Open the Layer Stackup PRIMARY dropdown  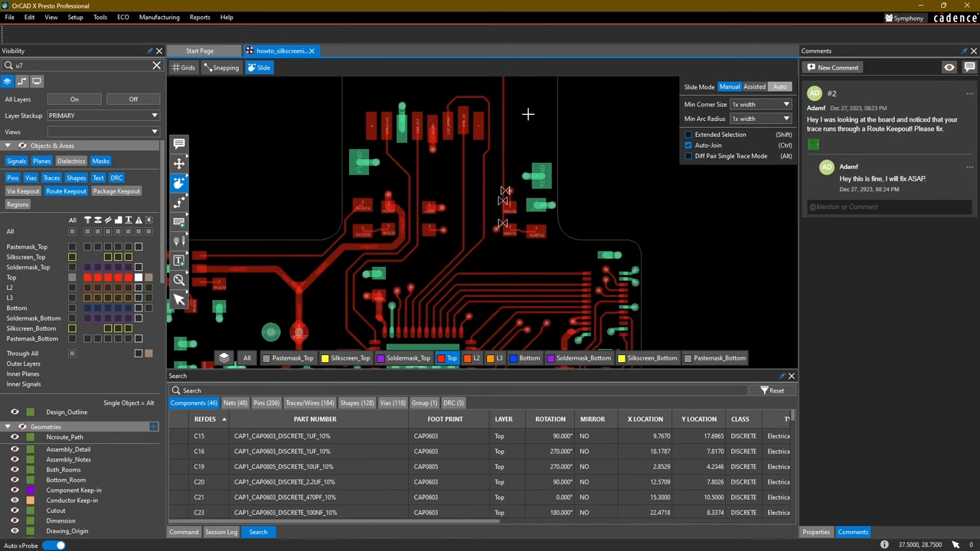(x=103, y=116)
